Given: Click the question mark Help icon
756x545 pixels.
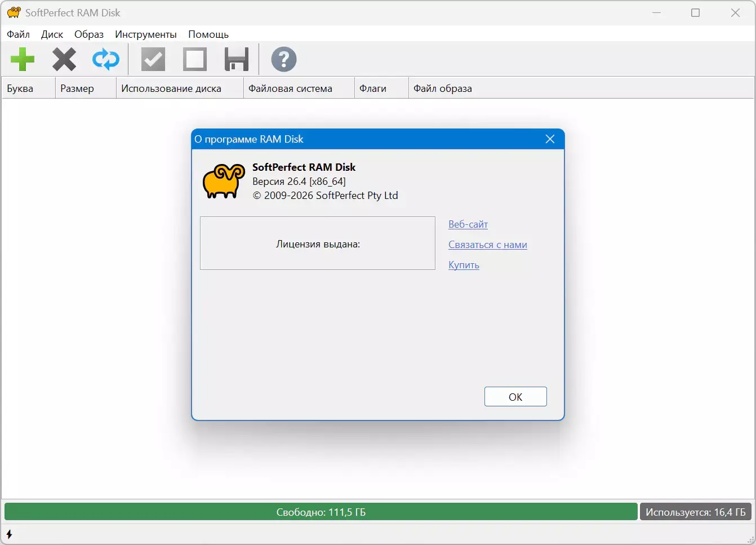Looking at the screenshot, I should tap(283, 59).
